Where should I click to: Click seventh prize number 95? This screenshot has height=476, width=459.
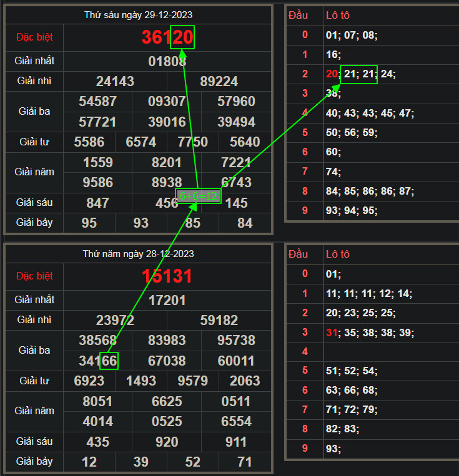(x=89, y=223)
